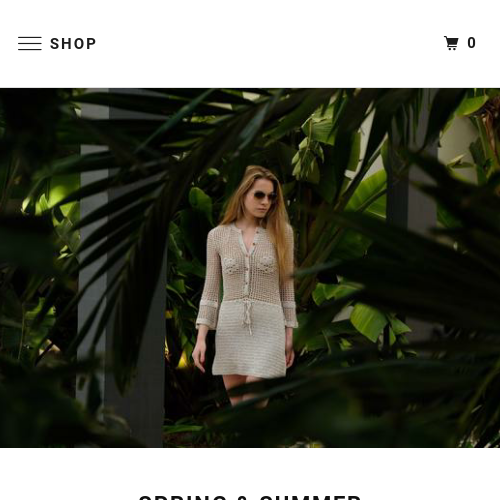Click the SHOP label in header

73,44
